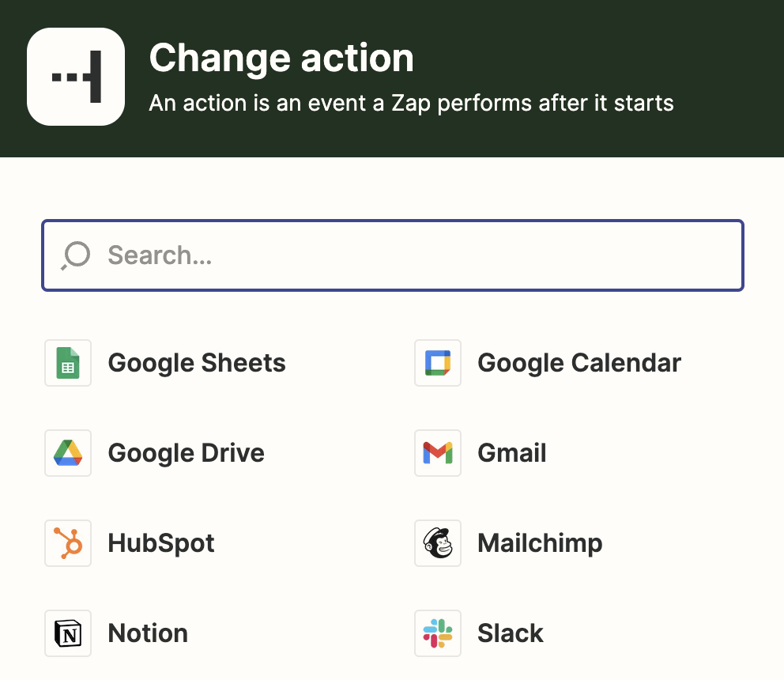
Task: Click the magnifying glass search icon
Action: (74, 255)
